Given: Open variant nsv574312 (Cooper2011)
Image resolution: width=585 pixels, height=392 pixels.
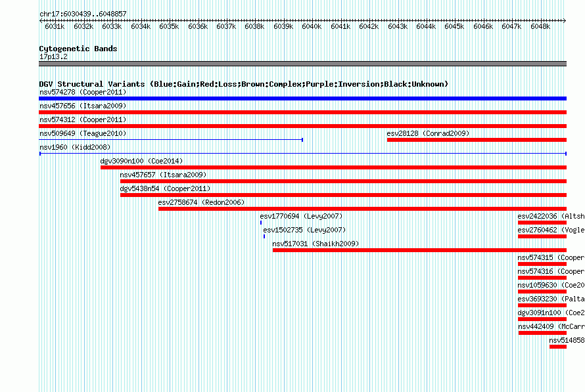Looking at the screenshot, I should pyautogui.click(x=83, y=120).
